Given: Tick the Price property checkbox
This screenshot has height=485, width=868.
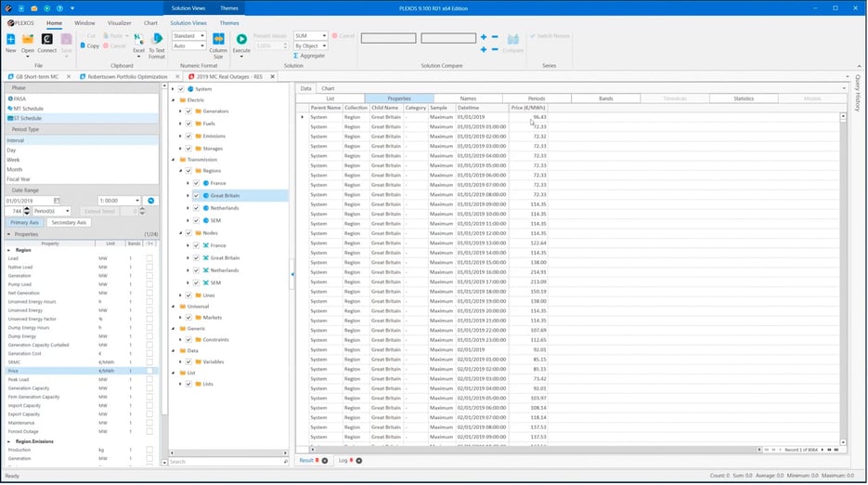Looking at the screenshot, I should pos(149,371).
